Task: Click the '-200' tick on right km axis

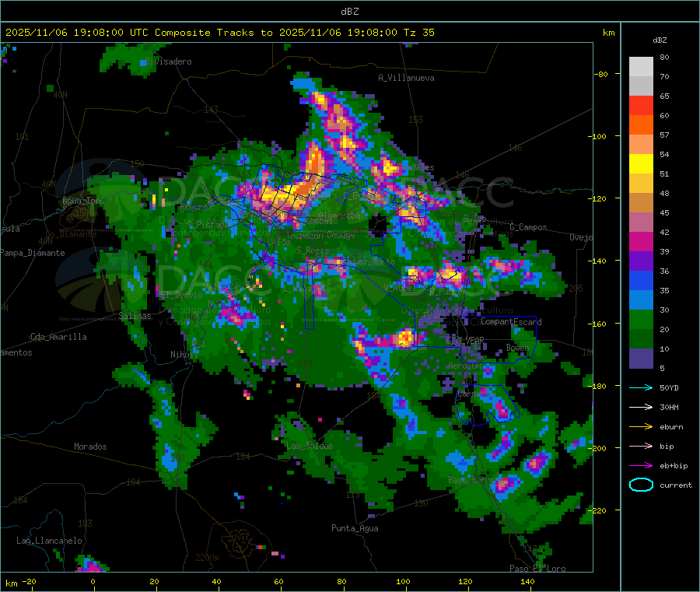Action: point(599,448)
